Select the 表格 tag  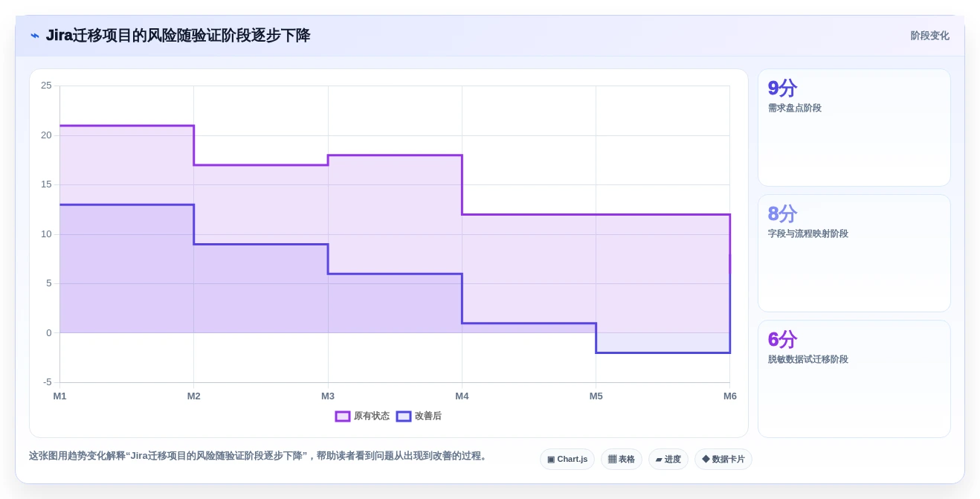coord(622,459)
